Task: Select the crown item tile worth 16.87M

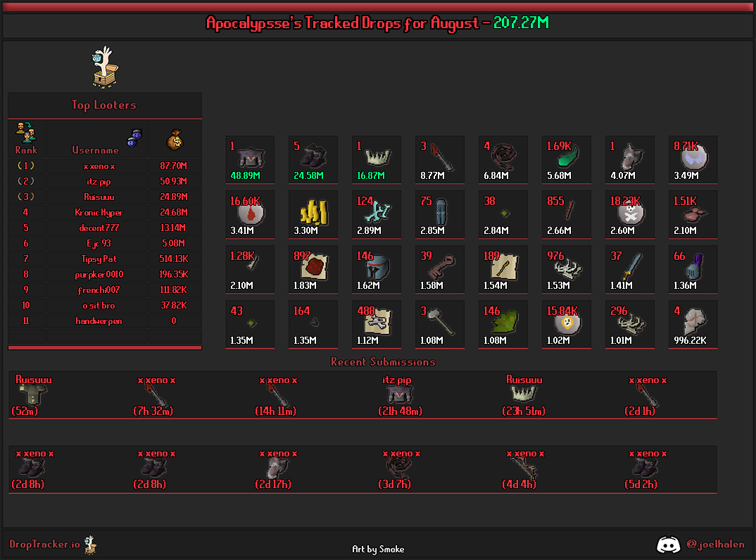Action: tap(376, 160)
